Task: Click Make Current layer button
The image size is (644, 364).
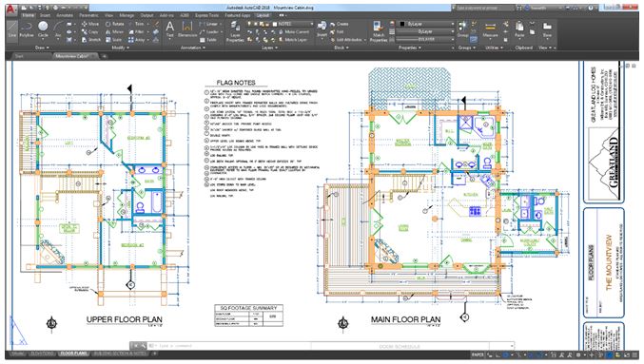Action: (x=293, y=32)
